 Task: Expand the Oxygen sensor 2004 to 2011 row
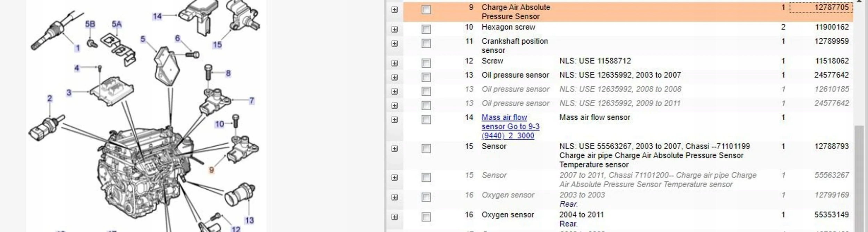tap(394, 217)
